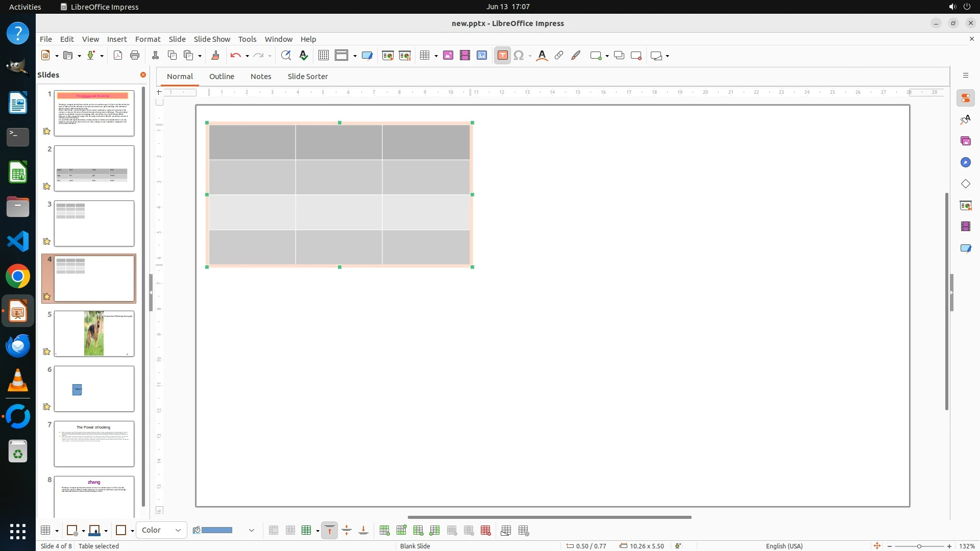Expand the Display Views dropdown arrow
Viewport: 980px width, 551px height.
355,56
